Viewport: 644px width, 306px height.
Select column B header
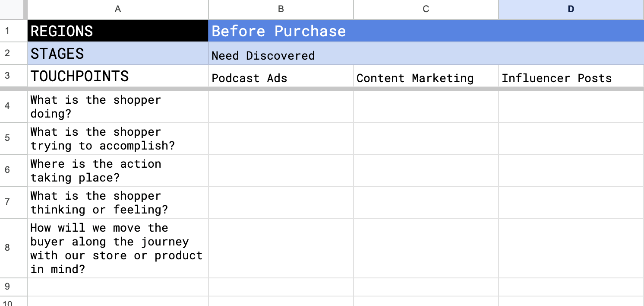click(281, 9)
